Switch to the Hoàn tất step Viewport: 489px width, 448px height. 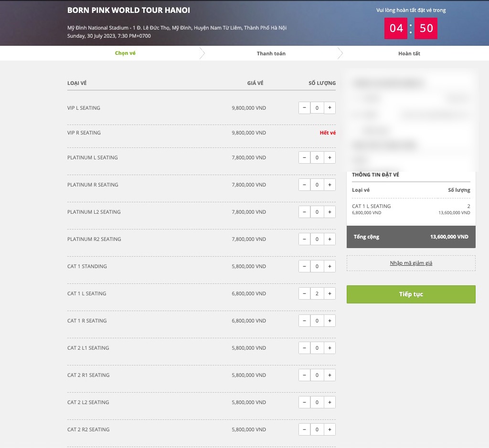[x=409, y=53]
